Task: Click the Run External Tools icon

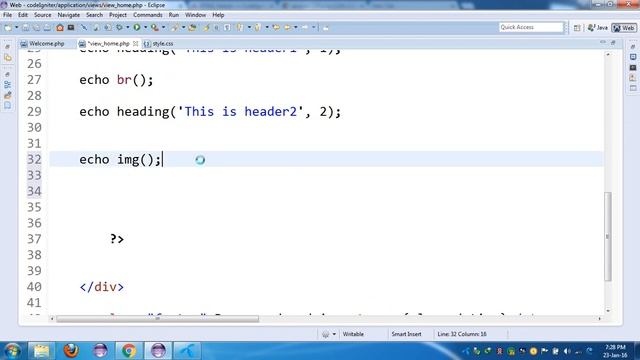Action: coord(155,28)
